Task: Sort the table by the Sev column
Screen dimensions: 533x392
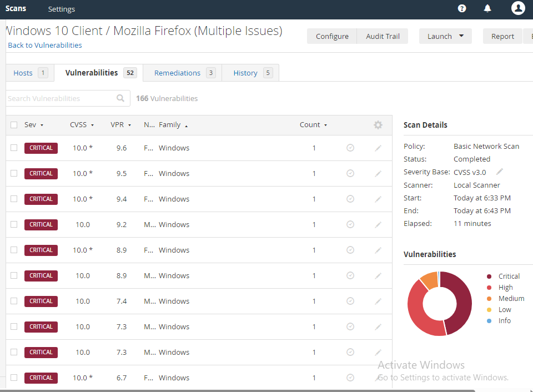Action: click(34, 125)
